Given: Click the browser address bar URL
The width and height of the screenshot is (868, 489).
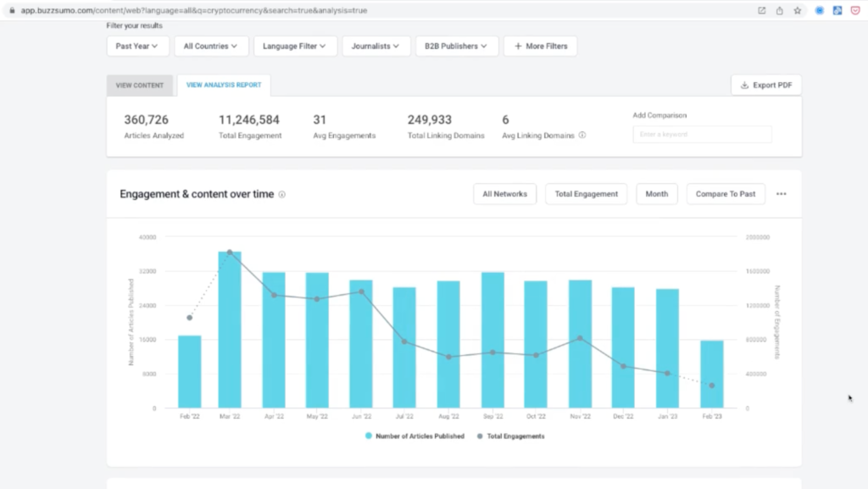Looking at the screenshot, I should pyautogui.click(x=194, y=10).
